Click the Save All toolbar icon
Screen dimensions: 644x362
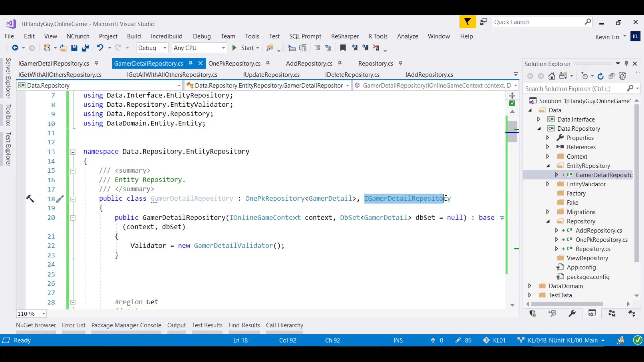click(x=85, y=48)
